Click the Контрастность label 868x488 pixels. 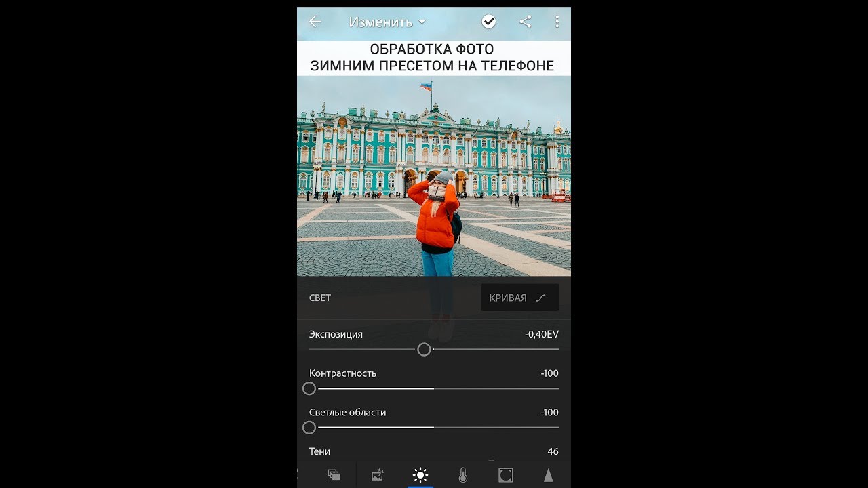(342, 373)
